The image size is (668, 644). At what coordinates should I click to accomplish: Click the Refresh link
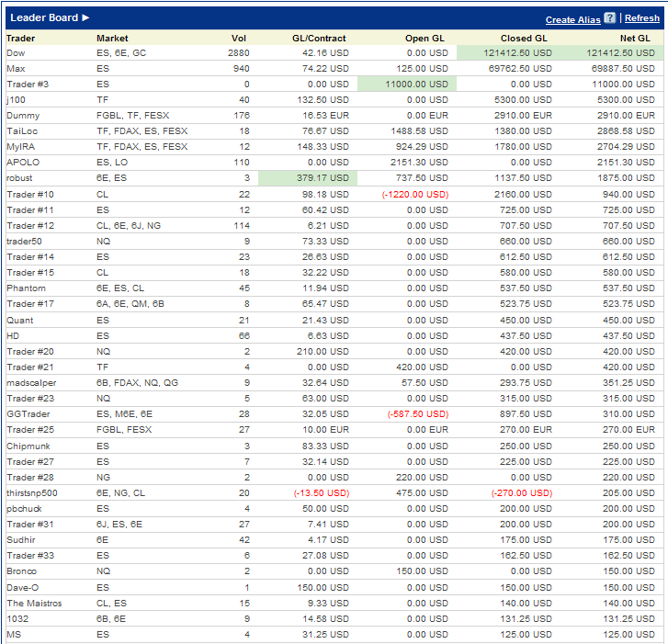(642, 18)
